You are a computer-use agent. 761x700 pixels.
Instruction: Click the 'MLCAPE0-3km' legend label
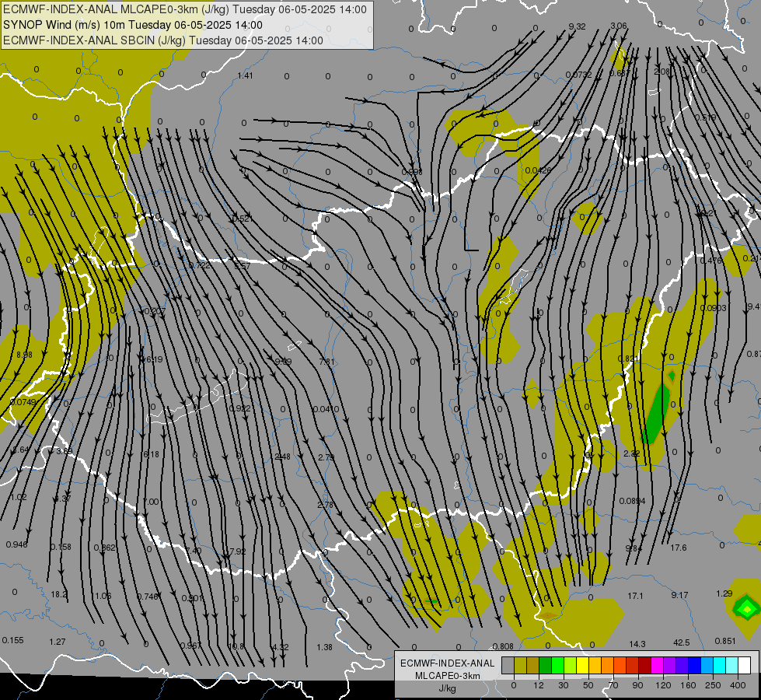pyautogui.click(x=447, y=676)
